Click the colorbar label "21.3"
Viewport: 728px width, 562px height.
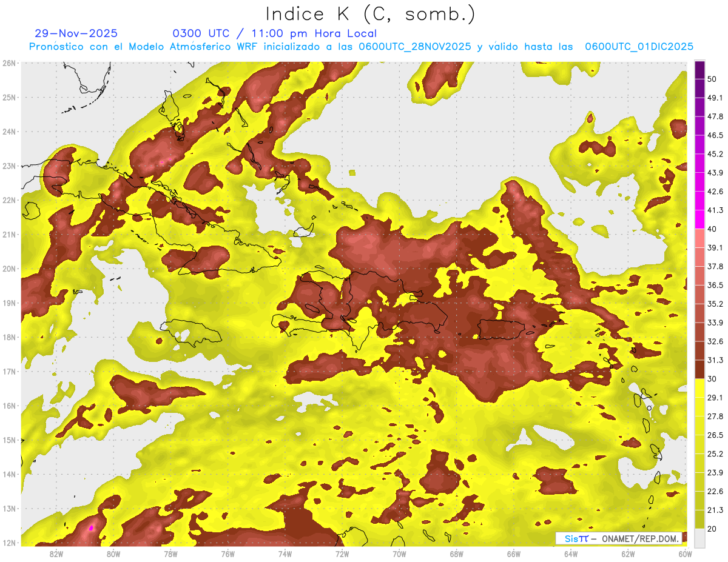coord(715,510)
